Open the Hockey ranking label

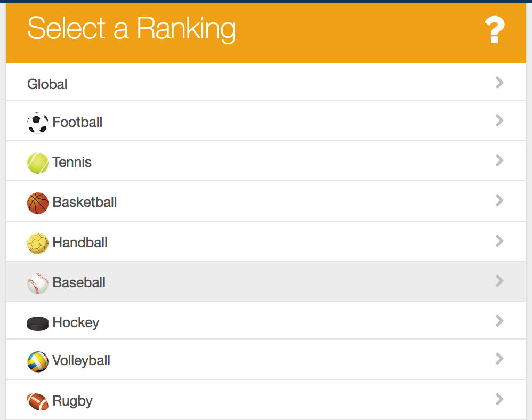click(76, 322)
